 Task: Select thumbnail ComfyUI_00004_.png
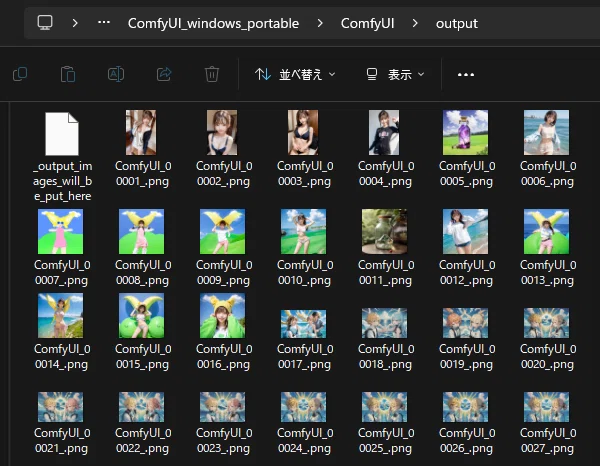(384, 132)
